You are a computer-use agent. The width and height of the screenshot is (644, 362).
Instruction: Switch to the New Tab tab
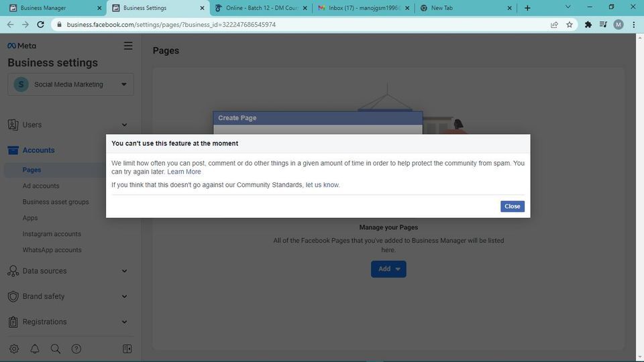(x=466, y=8)
